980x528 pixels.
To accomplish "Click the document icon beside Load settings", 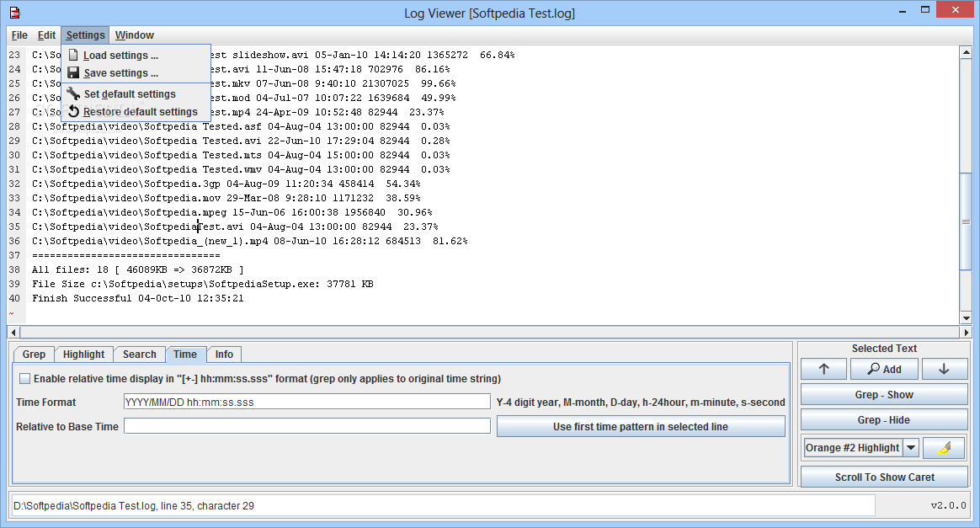I will coord(74,55).
